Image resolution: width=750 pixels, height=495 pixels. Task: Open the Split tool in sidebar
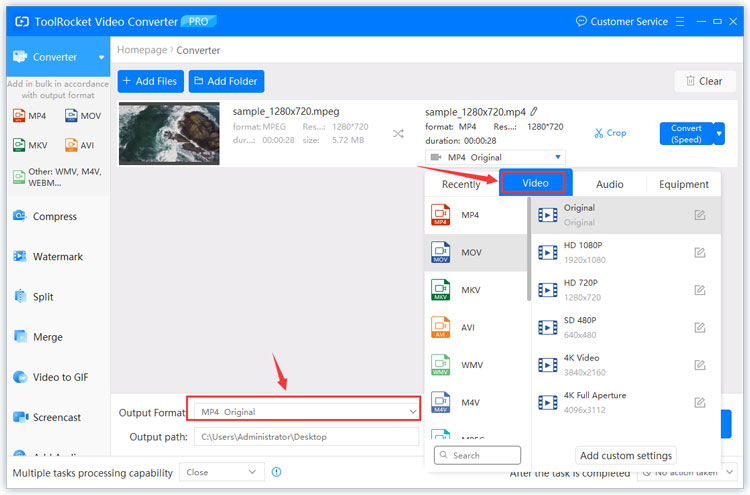coord(33,297)
